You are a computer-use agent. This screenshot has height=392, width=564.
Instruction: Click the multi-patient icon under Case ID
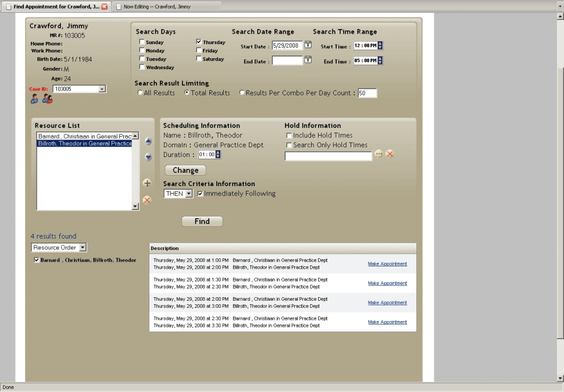click(47, 99)
